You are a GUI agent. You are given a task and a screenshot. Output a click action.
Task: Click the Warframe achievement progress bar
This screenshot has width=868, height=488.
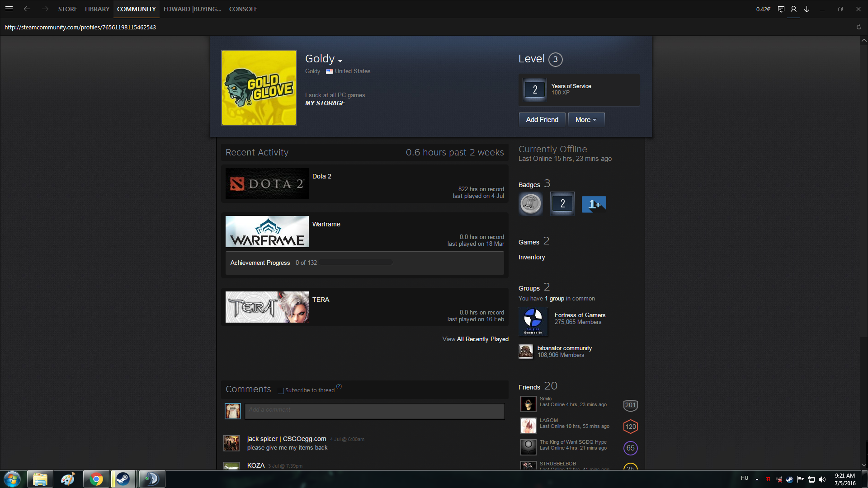pyautogui.click(x=356, y=263)
